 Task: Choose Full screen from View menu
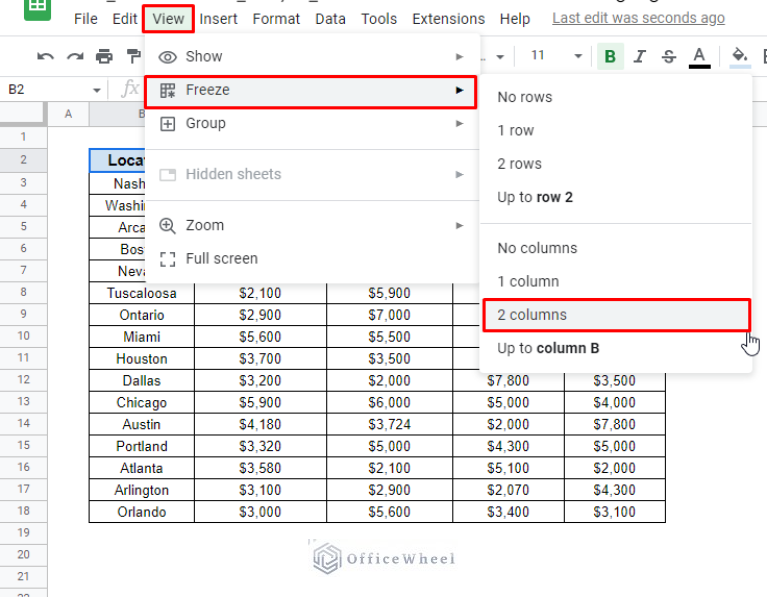point(312,259)
